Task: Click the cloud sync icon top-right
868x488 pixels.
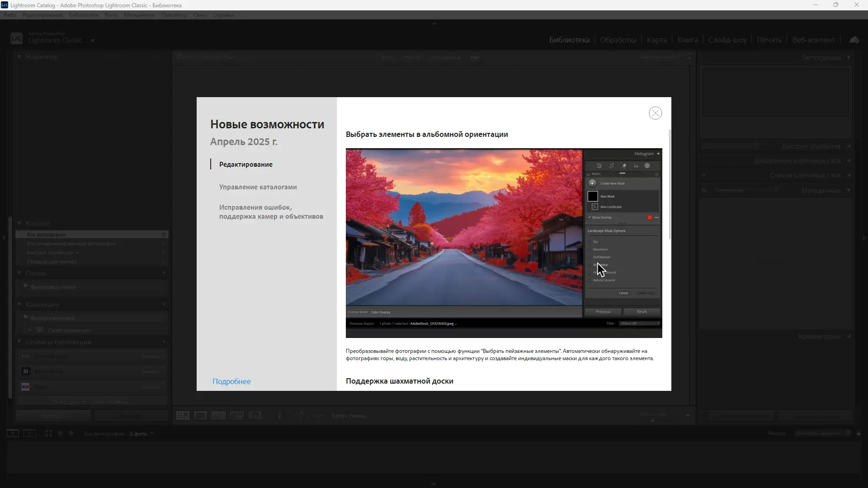Action: 854,40
